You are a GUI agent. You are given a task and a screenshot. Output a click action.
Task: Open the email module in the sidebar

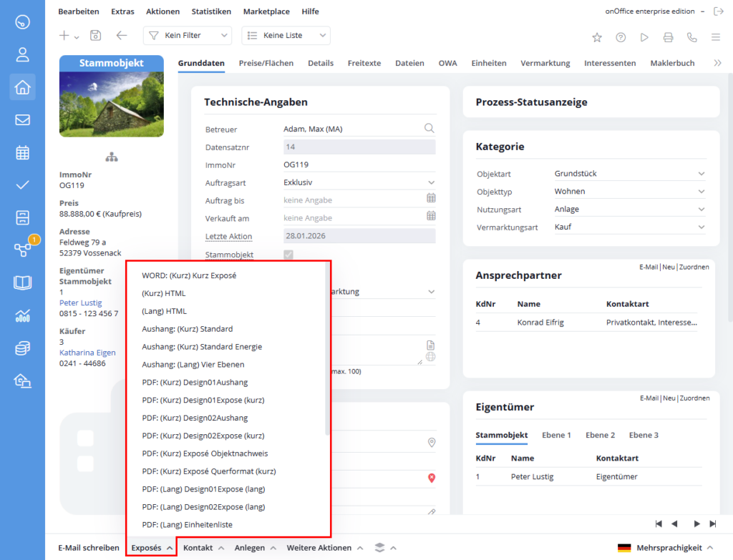22,120
